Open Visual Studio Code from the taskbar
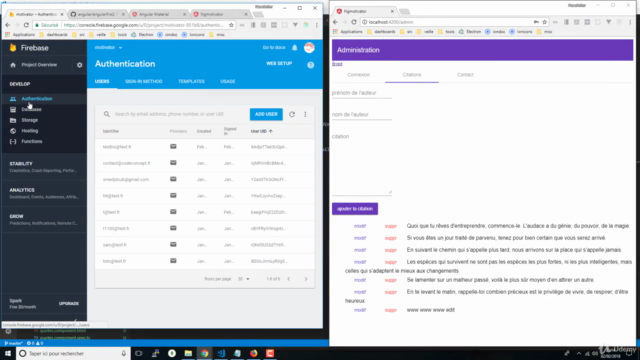Viewport: 640px width, 360px height. click(221, 353)
